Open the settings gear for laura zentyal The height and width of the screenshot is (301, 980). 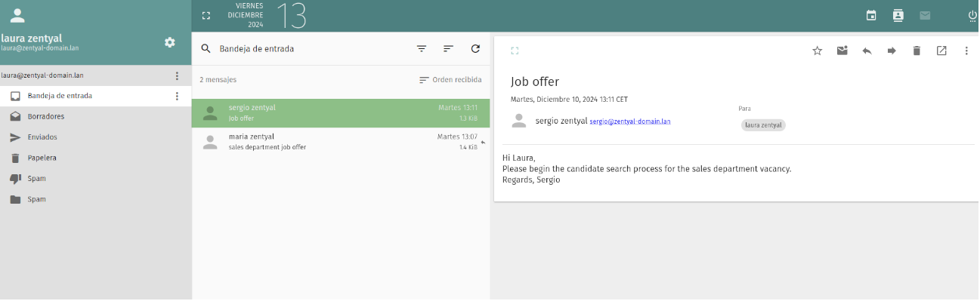click(x=170, y=42)
